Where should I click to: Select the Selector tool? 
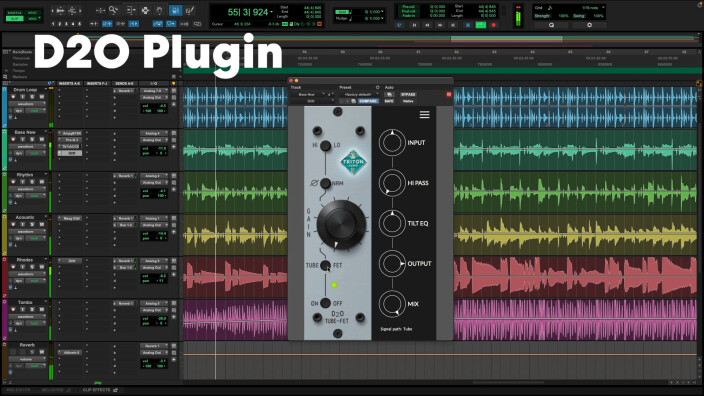(x=145, y=10)
